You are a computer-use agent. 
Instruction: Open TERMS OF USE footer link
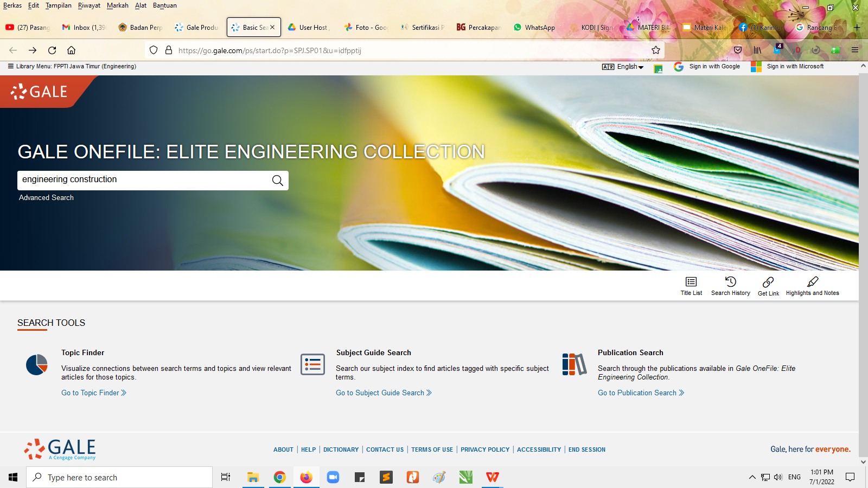[x=432, y=450]
